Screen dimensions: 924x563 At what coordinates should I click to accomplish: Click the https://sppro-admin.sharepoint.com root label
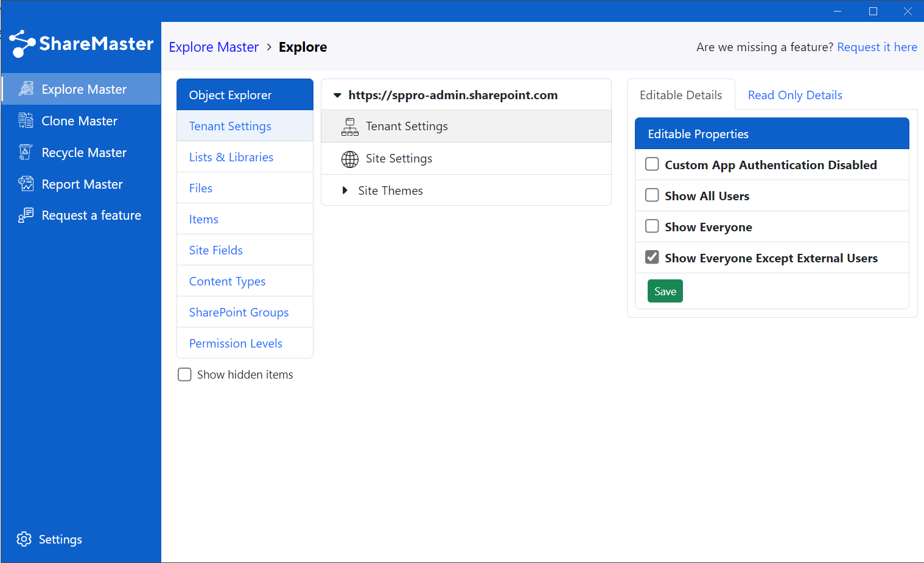coord(453,95)
